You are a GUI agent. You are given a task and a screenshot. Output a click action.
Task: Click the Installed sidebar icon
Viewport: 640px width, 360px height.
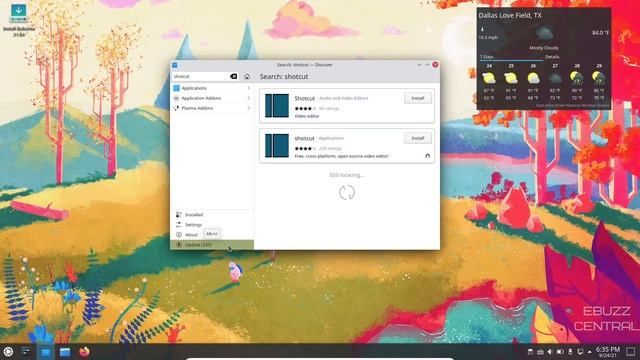click(x=178, y=215)
